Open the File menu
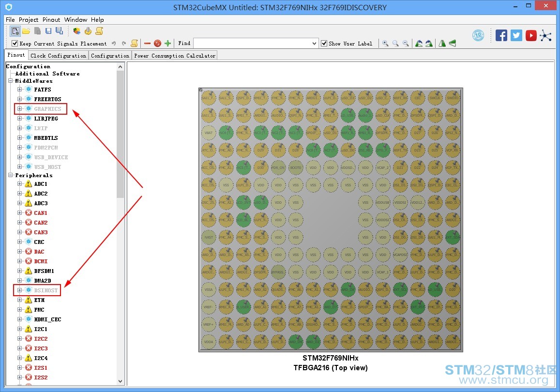This screenshot has height=392, width=560. pos(10,20)
